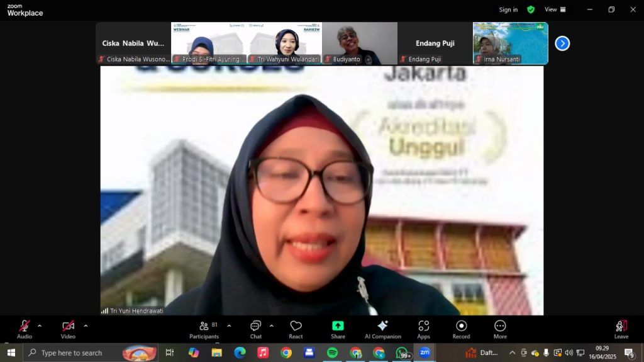
Task: Open the Music app on taskbar
Action: click(x=263, y=353)
